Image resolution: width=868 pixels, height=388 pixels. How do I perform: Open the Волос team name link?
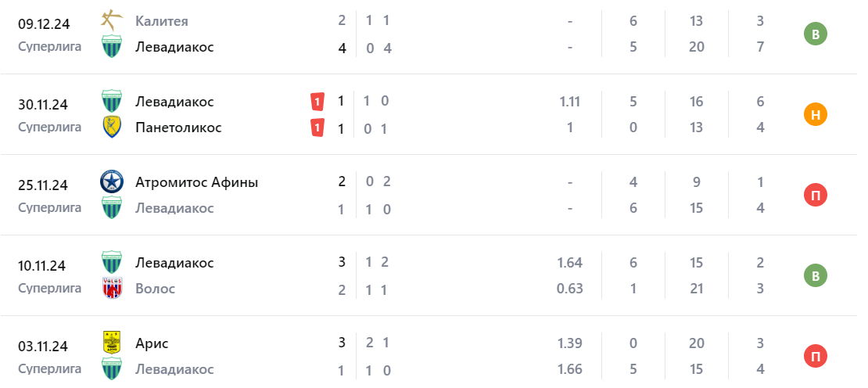point(155,289)
